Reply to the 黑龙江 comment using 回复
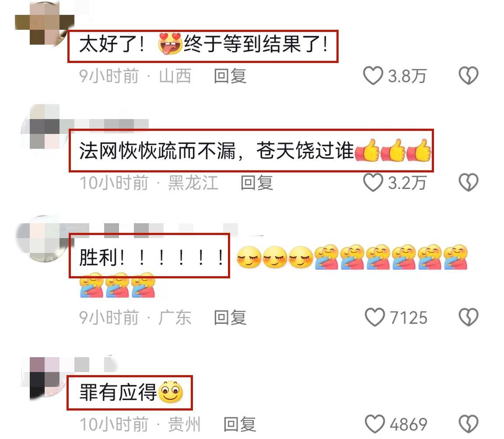This screenshot has height=439, width=504. pyautogui.click(x=257, y=183)
